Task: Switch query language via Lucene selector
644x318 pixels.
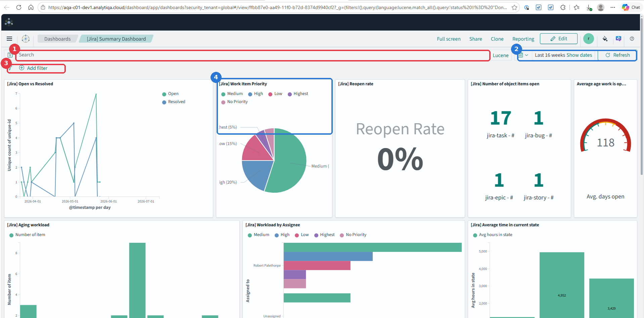Action: click(501, 55)
